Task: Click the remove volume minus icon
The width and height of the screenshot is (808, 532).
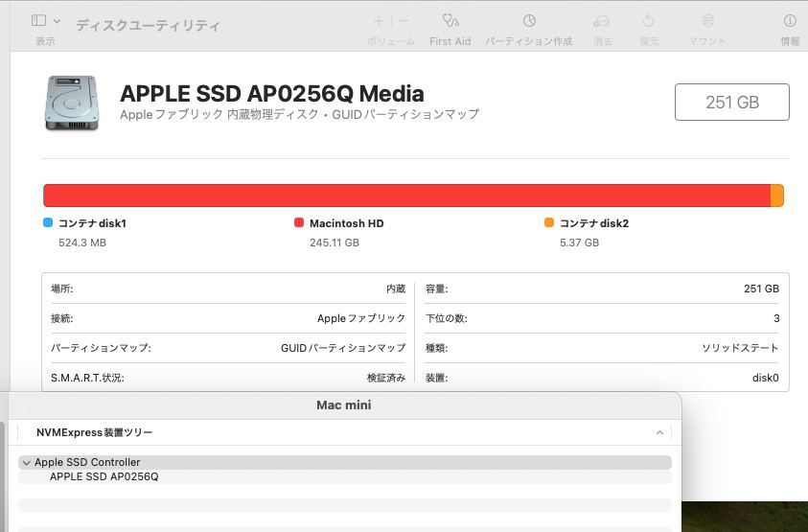Action: (404, 21)
